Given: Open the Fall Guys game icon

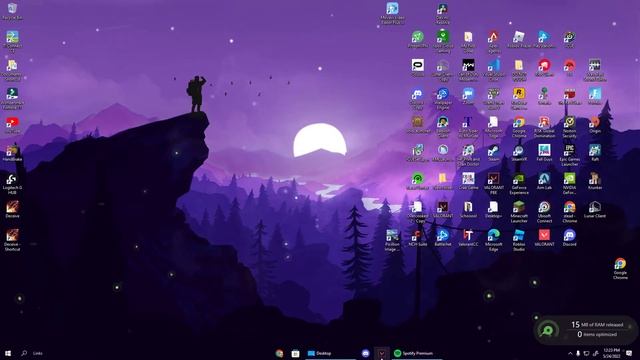Looking at the screenshot, I should click(x=544, y=153).
